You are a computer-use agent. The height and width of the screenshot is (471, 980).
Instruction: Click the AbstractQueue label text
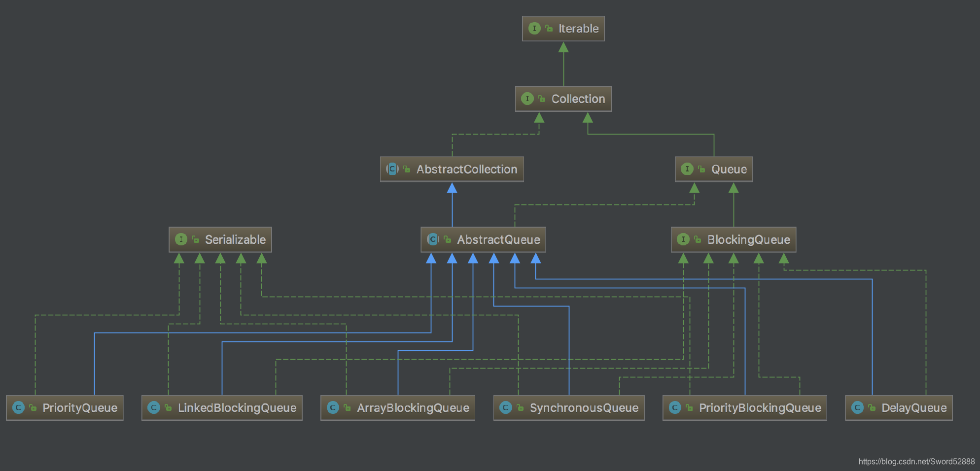pos(498,240)
